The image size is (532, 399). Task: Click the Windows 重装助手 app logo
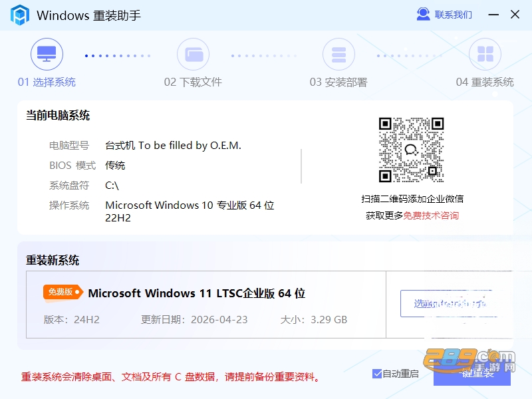(20, 15)
